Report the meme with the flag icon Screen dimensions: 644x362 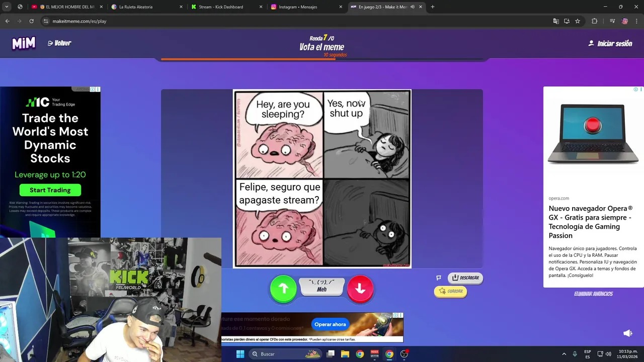point(439,278)
